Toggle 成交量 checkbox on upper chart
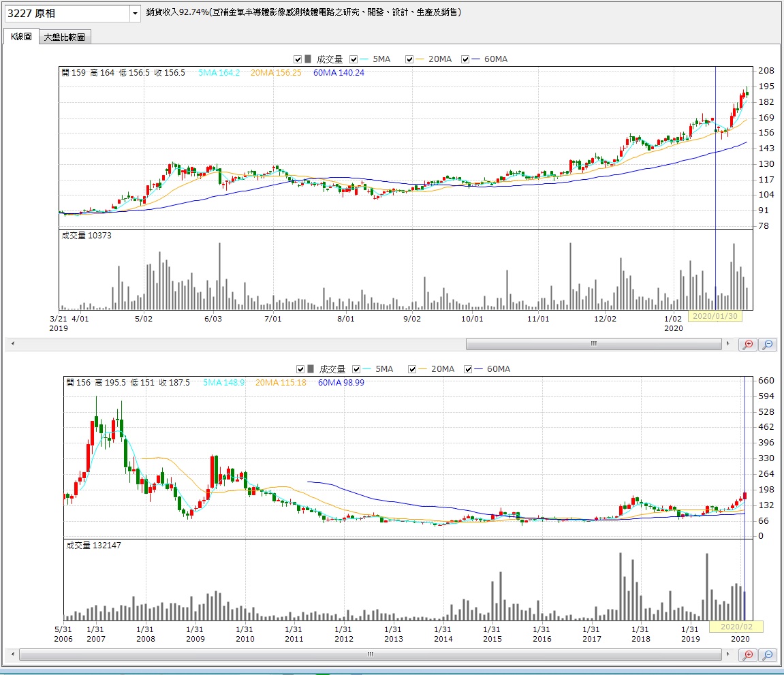784x675 pixels. [298, 59]
